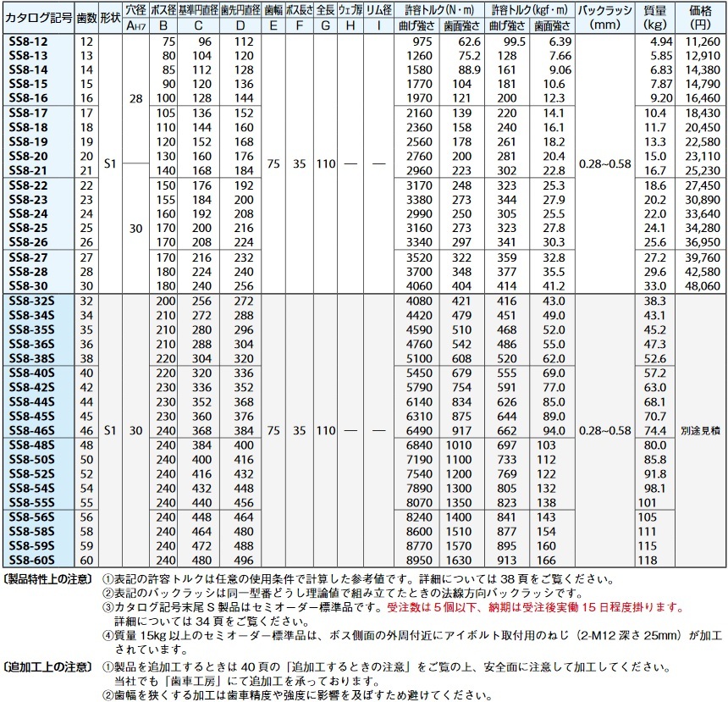Click the バックラッシ (mm) column header
Viewport: 728px width, 702px height.
coord(604,17)
